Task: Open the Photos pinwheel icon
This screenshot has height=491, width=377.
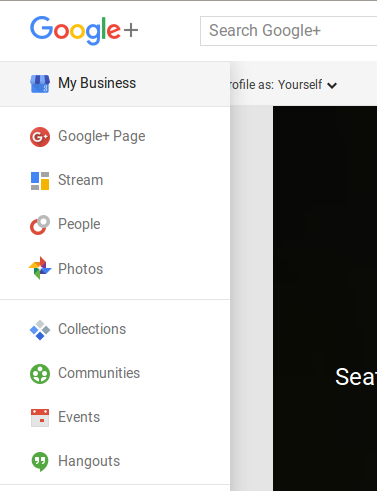Action: point(40,268)
